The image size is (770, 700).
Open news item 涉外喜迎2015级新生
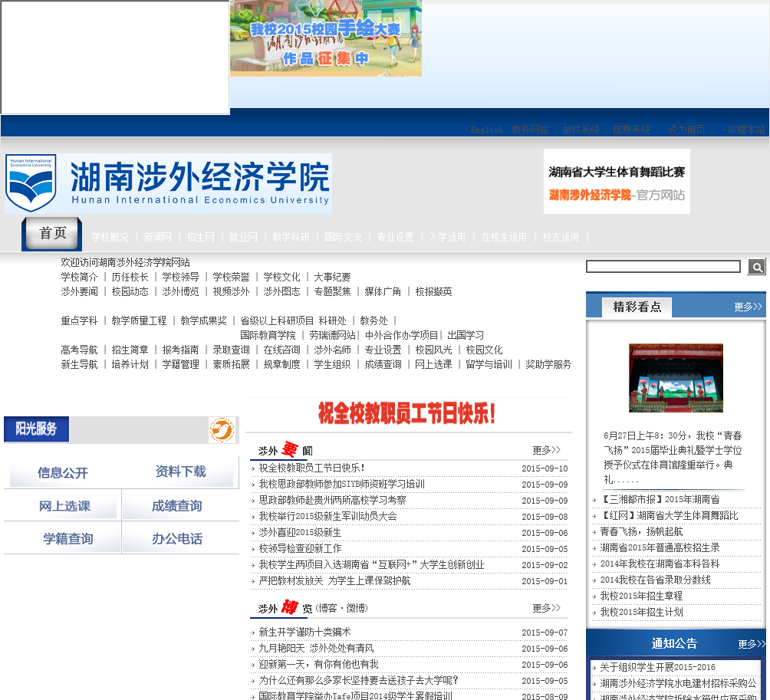pyautogui.click(x=300, y=533)
